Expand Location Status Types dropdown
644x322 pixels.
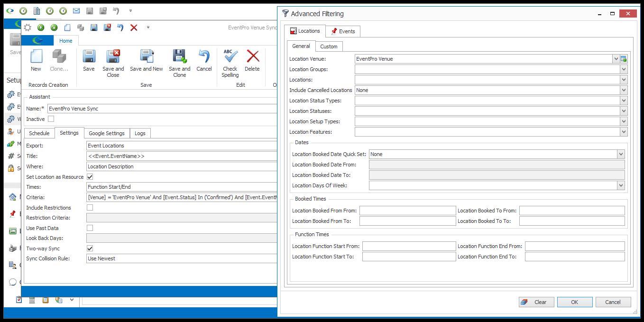coord(624,101)
